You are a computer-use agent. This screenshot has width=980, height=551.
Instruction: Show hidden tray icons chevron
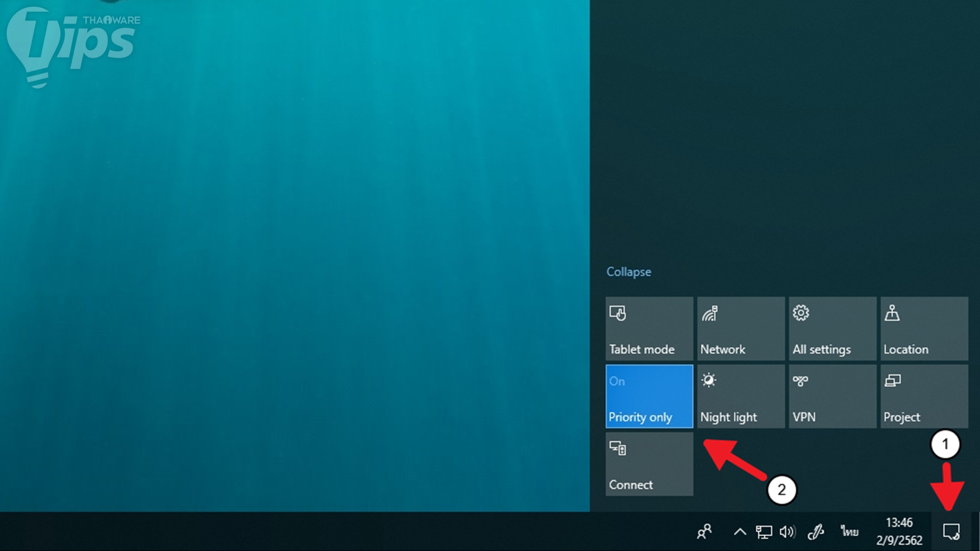(x=740, y=532)
